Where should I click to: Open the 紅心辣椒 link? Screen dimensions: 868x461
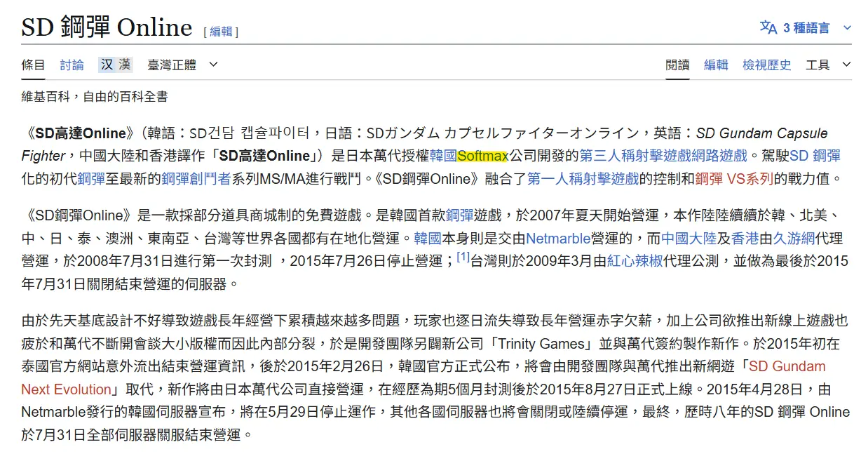pos(634,261)
